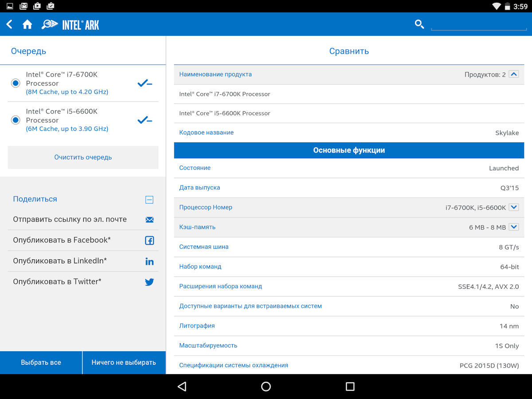The height and width of the screenshot is (399, 532).
Task: Tap Спецификации системы охлаждения label
Action: coord(234,365)
